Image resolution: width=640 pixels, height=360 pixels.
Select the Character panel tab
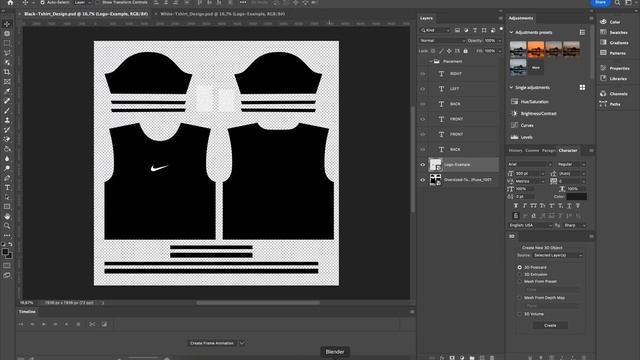point(568,151)
